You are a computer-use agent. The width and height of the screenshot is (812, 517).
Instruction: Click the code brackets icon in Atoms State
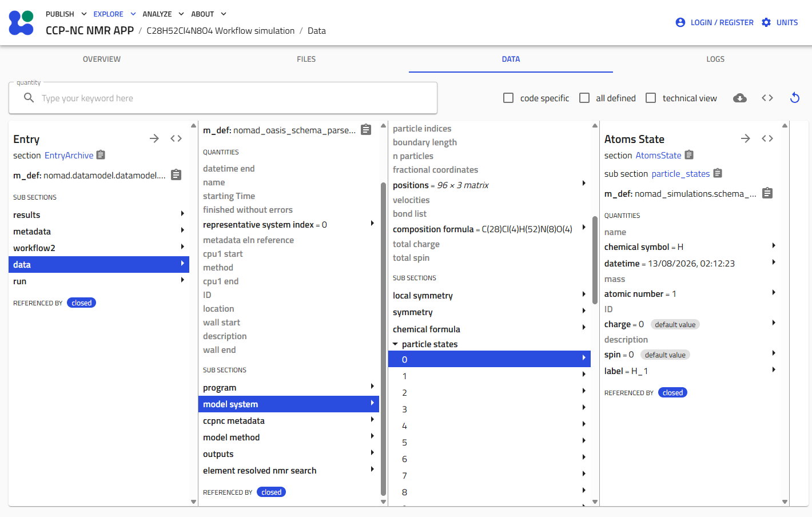767,138
